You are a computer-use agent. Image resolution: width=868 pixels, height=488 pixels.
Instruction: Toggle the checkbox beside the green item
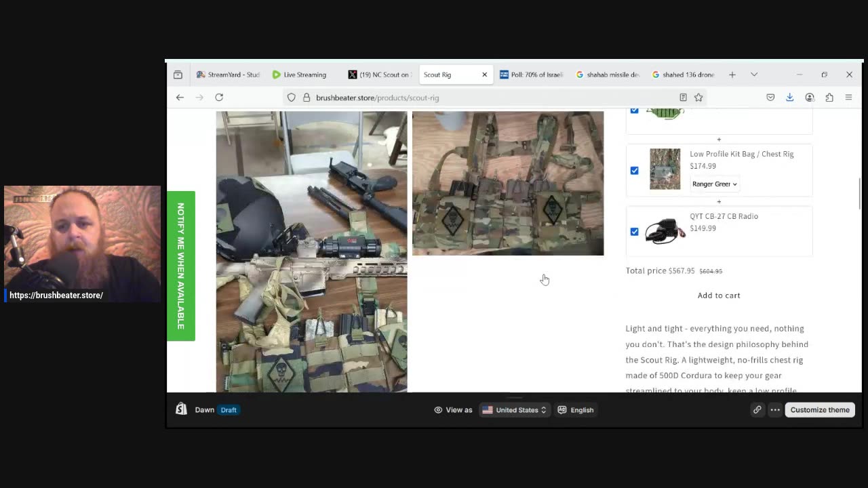(x=635, y=110)
